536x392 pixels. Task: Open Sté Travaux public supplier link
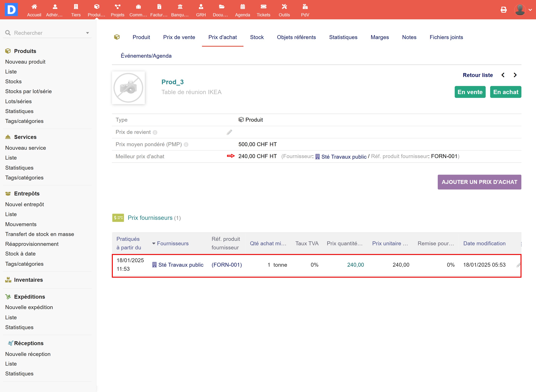pos(181,265)
